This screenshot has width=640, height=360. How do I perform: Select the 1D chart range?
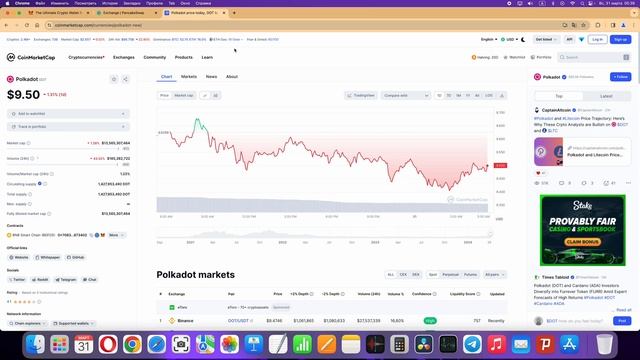coord(439,96)
